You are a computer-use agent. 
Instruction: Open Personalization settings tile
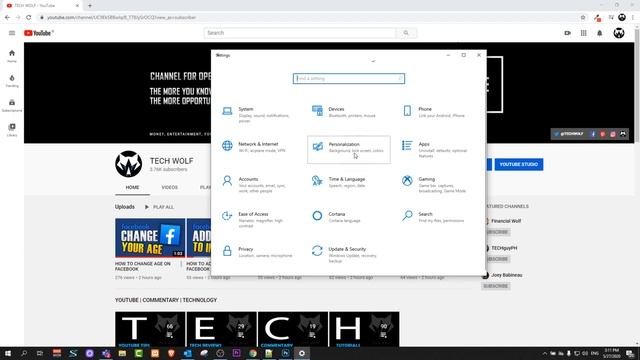pyautogui.click(x=349, y=149)
